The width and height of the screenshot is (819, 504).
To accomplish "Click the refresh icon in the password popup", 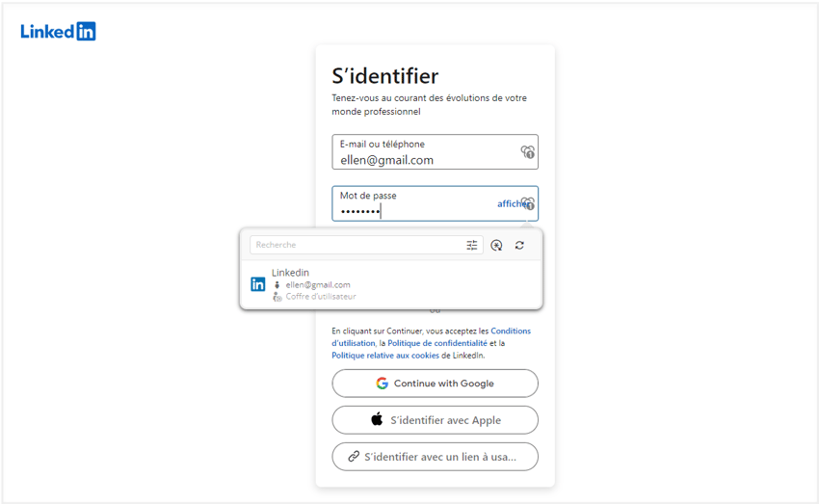I will tap(519, 245).
